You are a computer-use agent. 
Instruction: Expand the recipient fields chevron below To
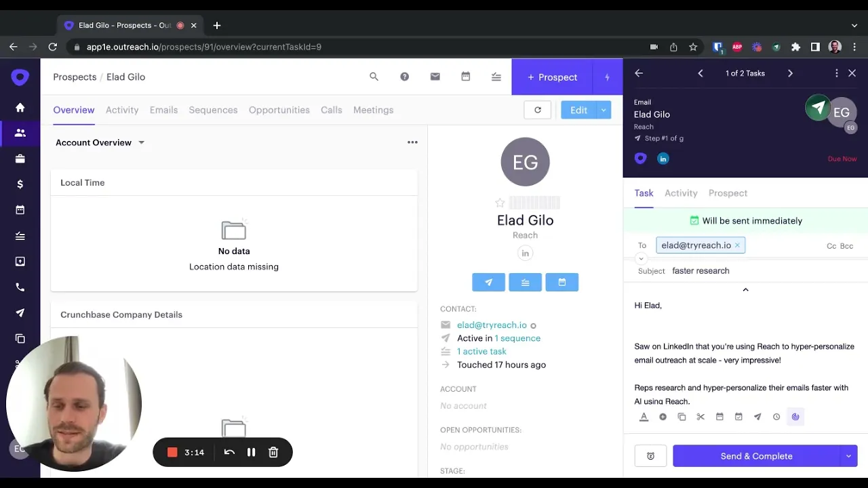click(641, 258)
